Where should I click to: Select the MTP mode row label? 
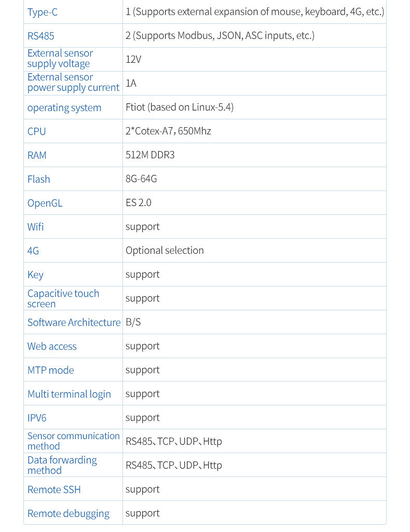[x=50, y=370]
